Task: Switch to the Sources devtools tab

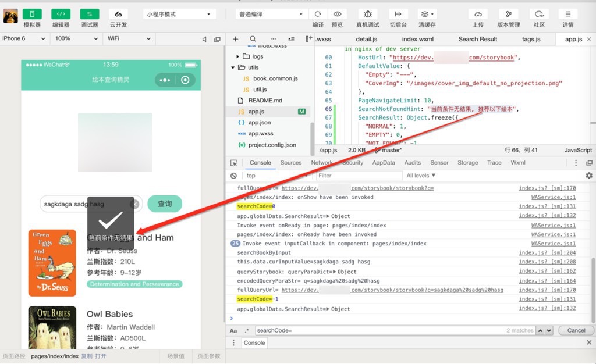Action: (x=291, y=163)
